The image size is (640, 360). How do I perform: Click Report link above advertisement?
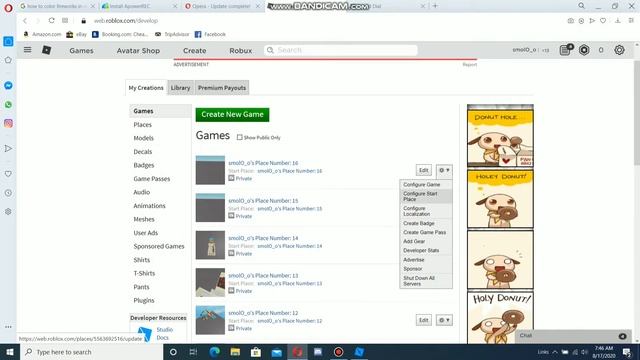coord(469,64)
